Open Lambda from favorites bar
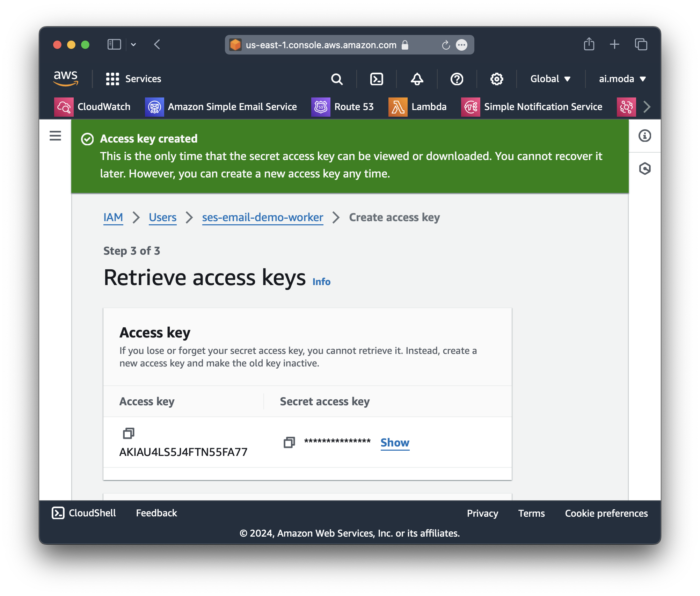This screenshot has height=596, width=700. click(417, 107)
